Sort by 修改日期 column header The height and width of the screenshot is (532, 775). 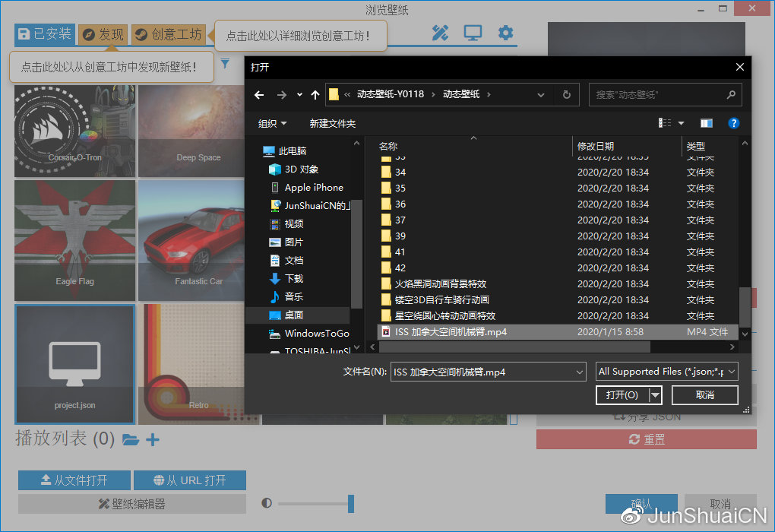(x=596, y=147)
